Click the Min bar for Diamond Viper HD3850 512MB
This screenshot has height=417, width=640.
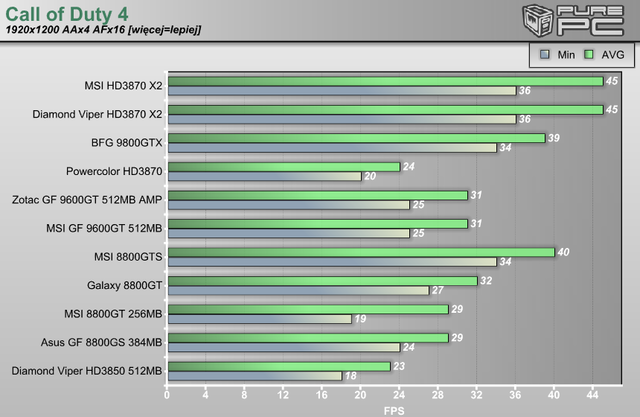point(255,376)
